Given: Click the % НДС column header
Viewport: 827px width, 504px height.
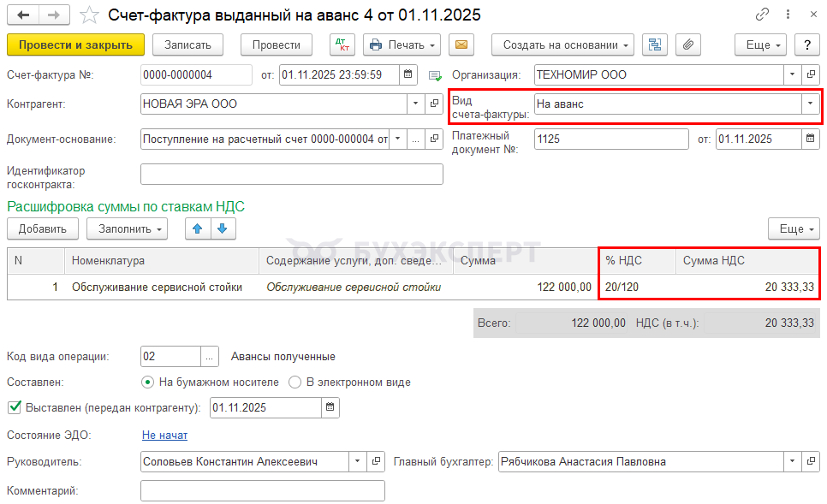Looking at the screenshot, I should coord(638,260).
